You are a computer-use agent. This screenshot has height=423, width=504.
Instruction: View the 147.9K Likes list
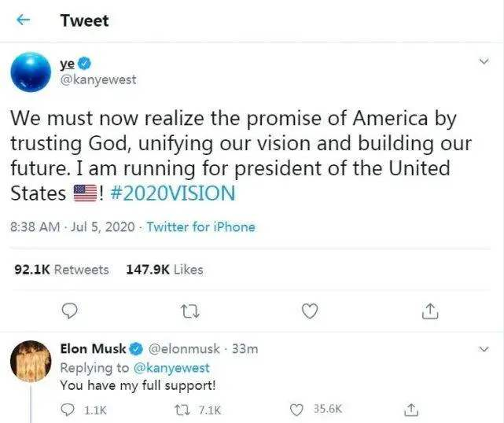click(164, 270)
